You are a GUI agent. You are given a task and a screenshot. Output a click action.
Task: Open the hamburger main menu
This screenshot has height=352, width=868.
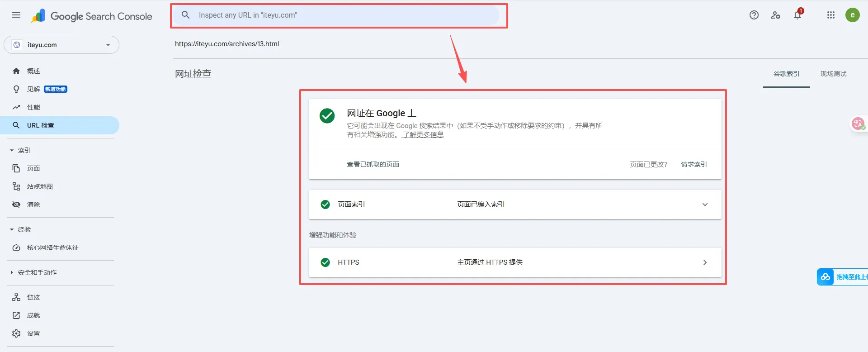click(x=16, y=15)
